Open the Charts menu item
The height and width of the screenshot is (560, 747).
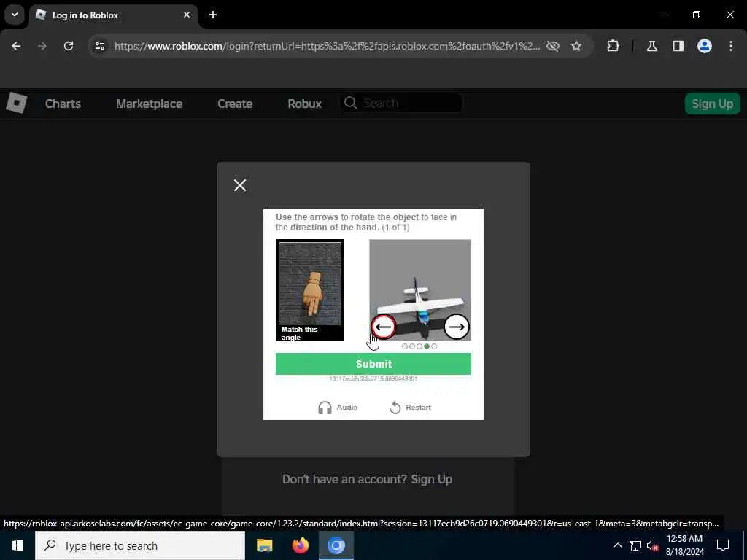(x=63, y=104)
